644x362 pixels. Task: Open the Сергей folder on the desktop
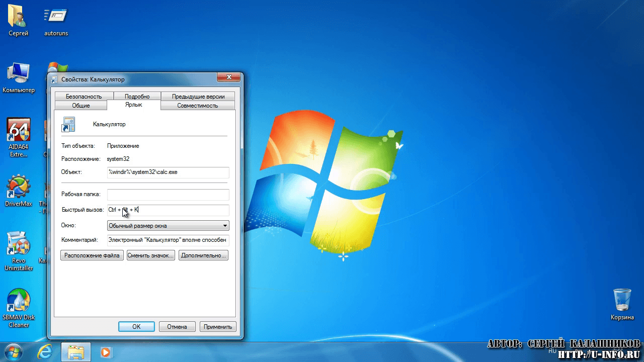click(x=19, y=20)
